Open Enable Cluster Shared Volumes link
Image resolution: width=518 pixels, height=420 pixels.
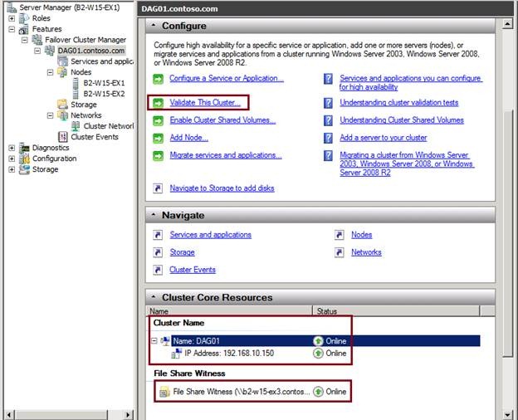(222, 120)
